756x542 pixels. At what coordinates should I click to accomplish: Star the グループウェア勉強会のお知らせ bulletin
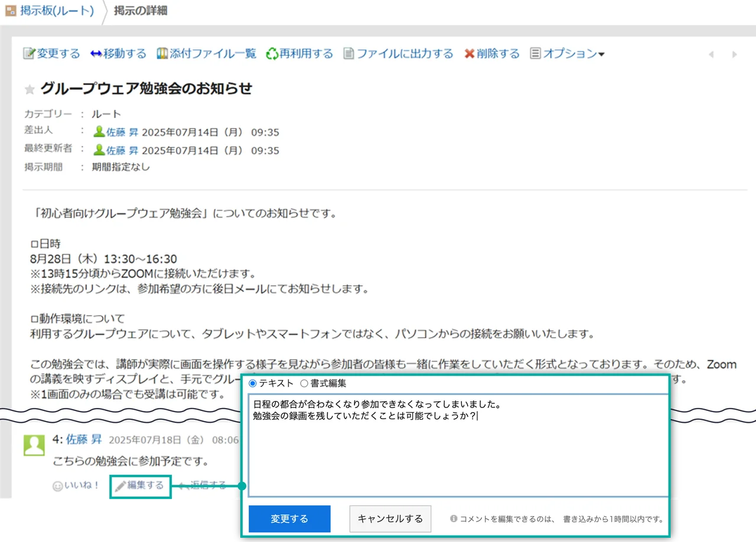(30, 90)
